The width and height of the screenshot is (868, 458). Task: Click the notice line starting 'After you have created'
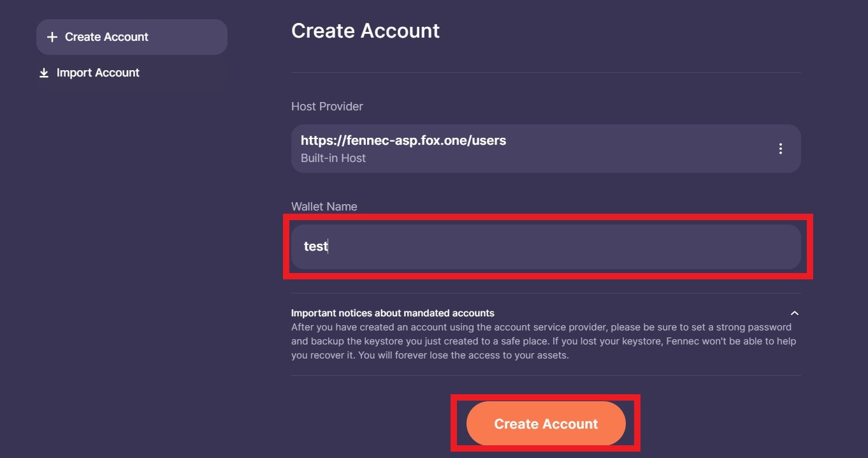pyautogui.click(x=541, y=327)
